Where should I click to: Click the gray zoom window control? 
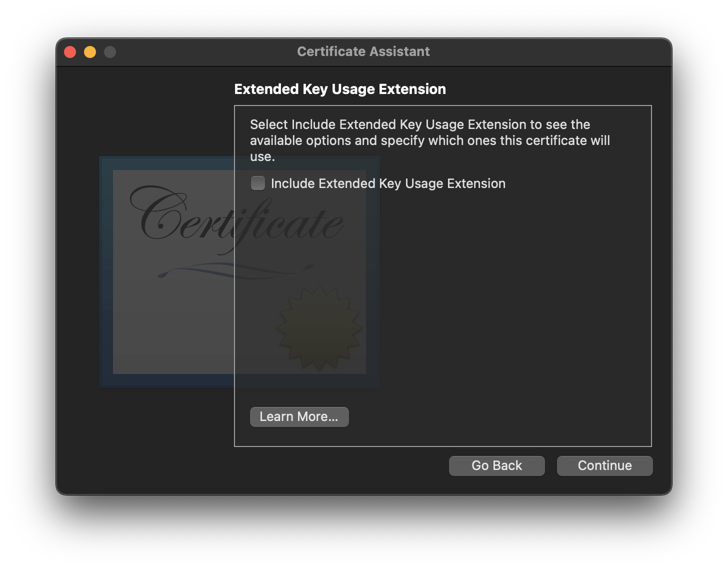click(x=110, y=51)
